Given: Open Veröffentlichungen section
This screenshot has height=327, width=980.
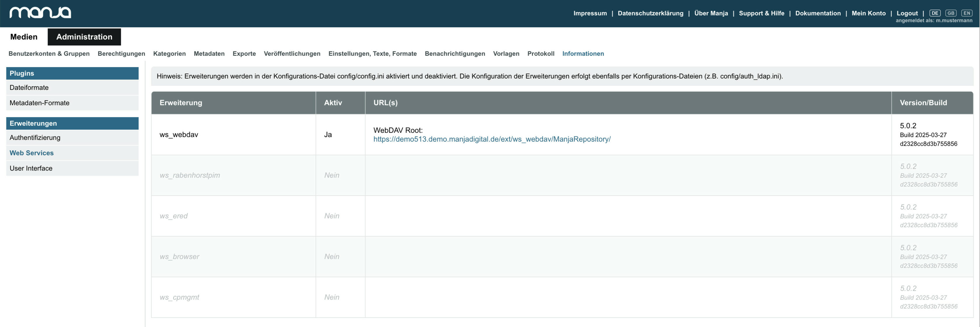Looking at the screenshot, I should click(292, 54).
